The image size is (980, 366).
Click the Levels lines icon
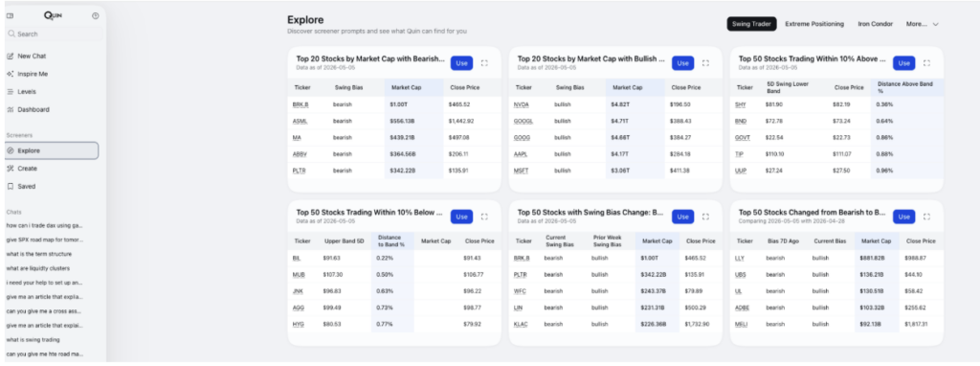10,91
